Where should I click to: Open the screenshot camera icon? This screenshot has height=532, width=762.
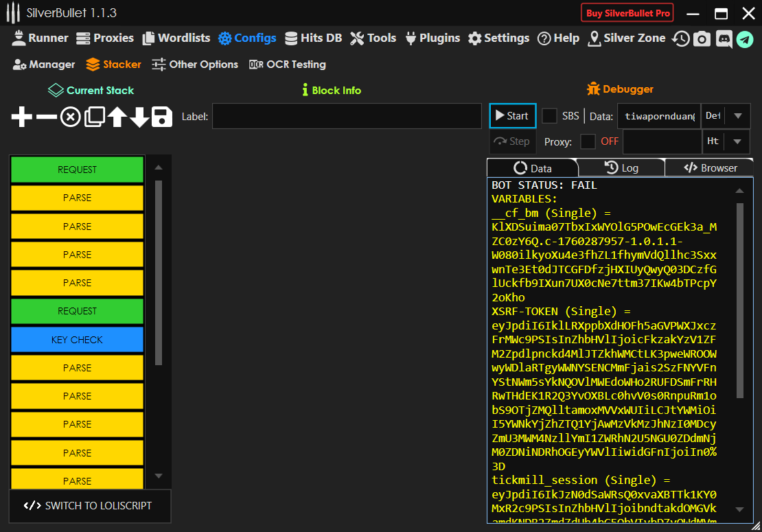point(701,39)
